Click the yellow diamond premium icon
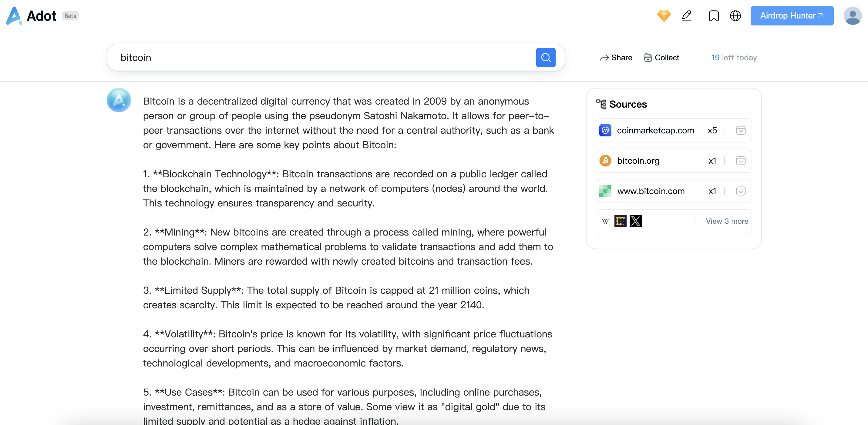 (664, 16)
